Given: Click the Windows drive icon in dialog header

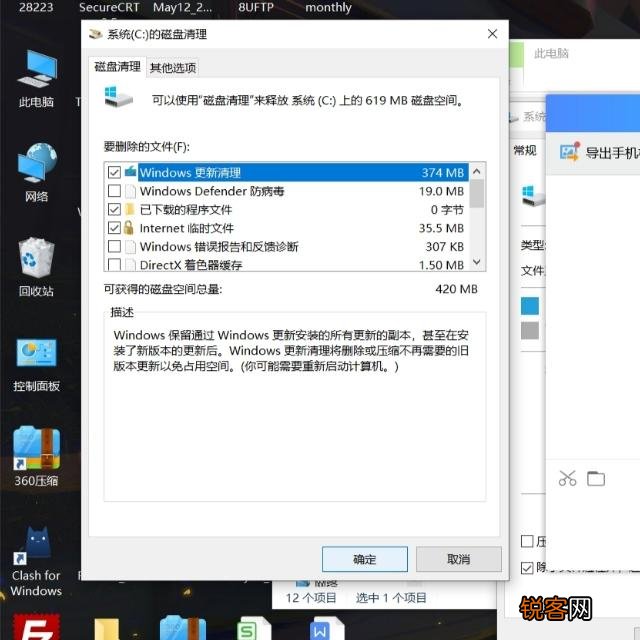Looking at the screenshot, I should tap(118, 97).
